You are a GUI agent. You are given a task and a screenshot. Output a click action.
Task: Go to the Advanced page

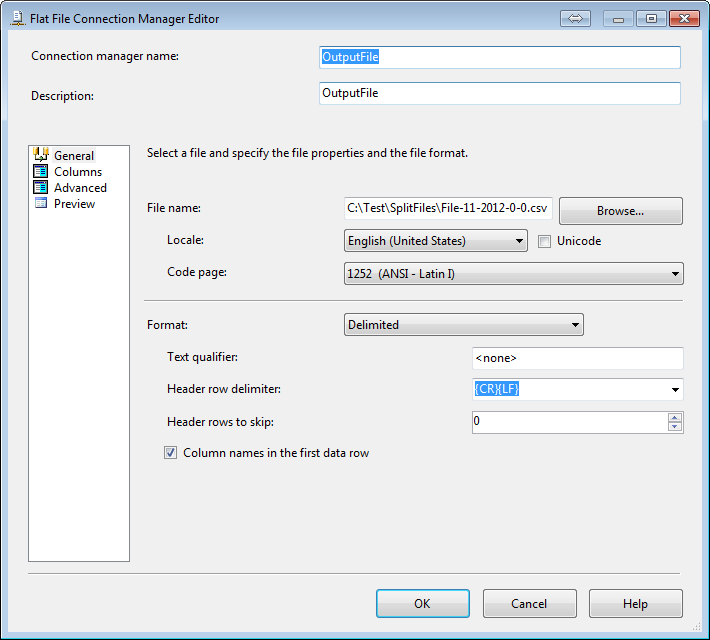coord(80,188)
